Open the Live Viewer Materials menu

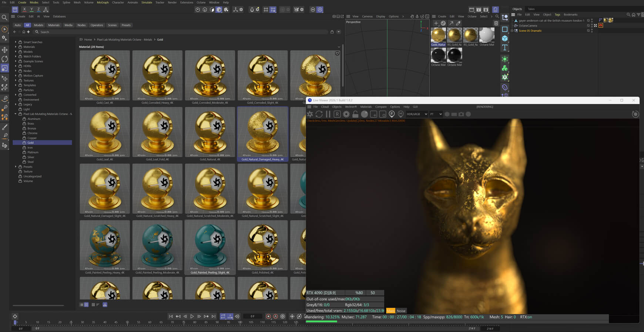coord(366,107)
